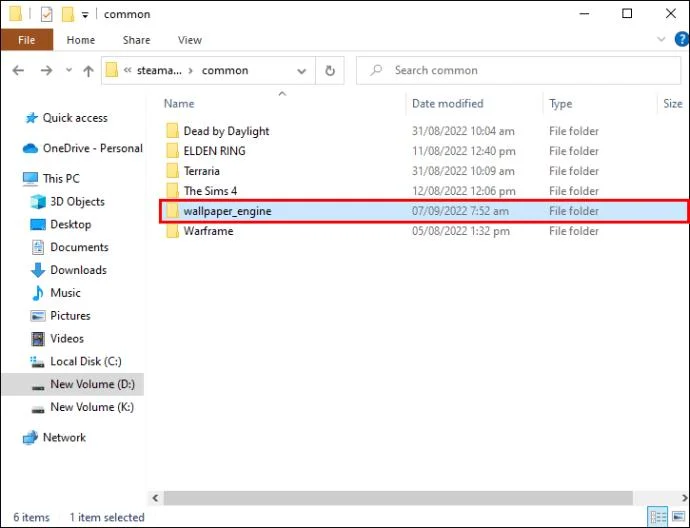Select The Sims 4 folder
690x528 pixels.
tap(210, 191)
